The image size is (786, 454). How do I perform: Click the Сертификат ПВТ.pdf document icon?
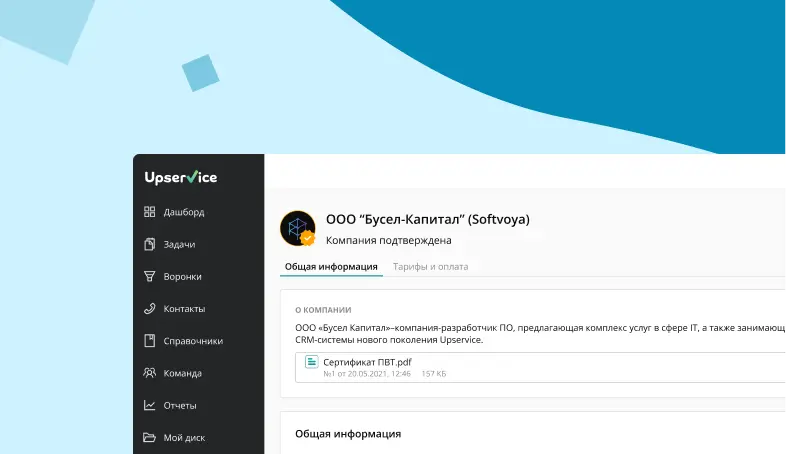(311, 361)
